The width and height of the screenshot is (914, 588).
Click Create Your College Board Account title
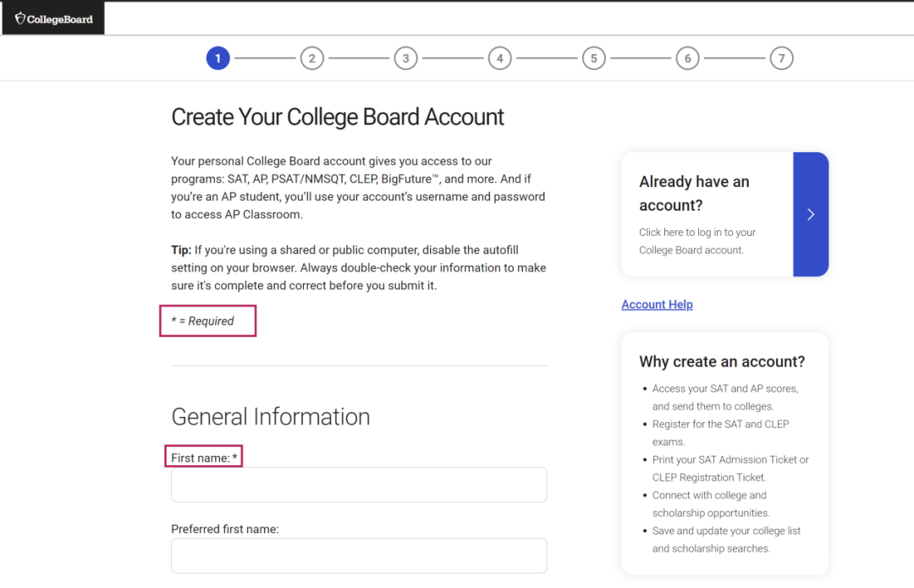338,117
